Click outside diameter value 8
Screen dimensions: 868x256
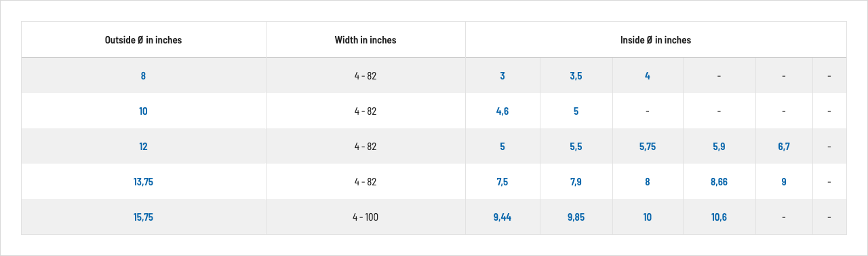[x=143, y=76]
